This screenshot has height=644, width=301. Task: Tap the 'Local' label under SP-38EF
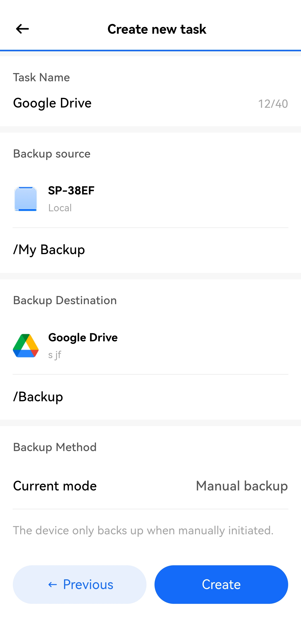(60, 208)
